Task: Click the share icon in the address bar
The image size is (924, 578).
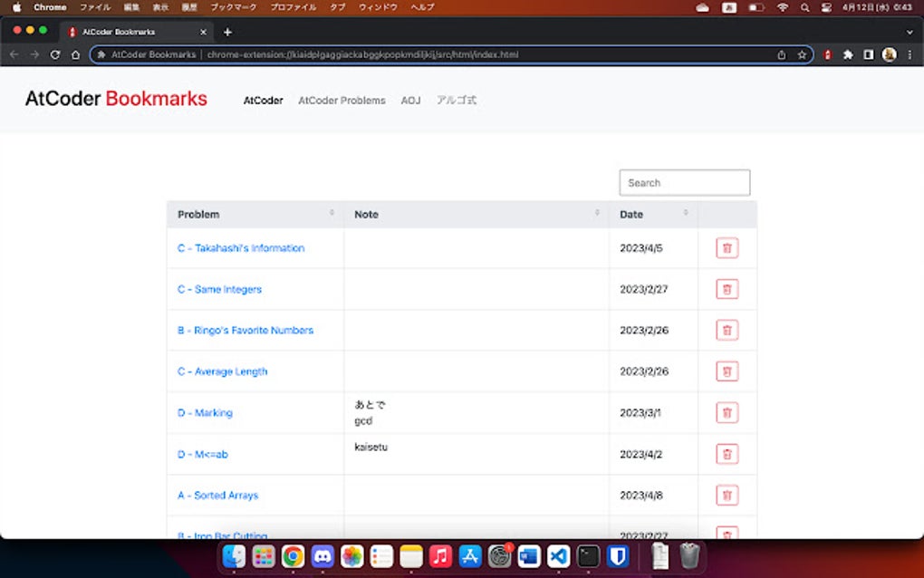Action: pos(781,54)
